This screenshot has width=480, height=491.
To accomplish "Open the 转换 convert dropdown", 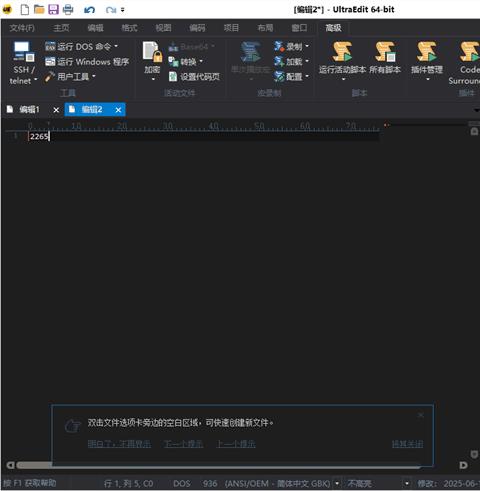I will pyautogui.click(x=201, y=61).
